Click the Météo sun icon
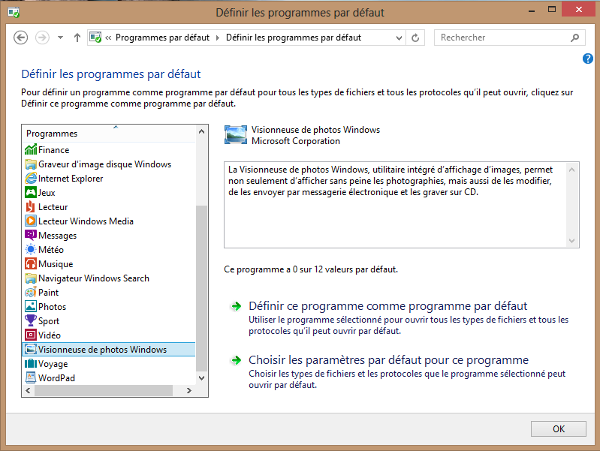Viewport: 600px width, 451px height. pyautogui.click(x=31, y=249)
